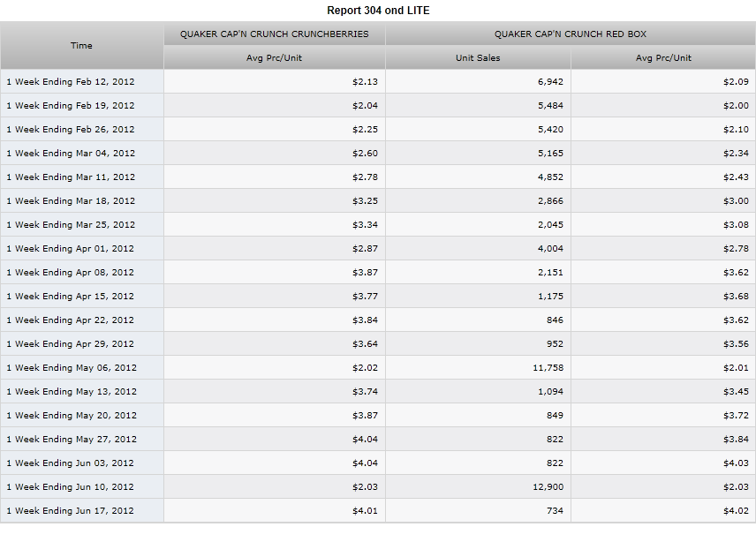
Task: Click the $2.87 Crunchberries price cell
Action: [275, 249]
